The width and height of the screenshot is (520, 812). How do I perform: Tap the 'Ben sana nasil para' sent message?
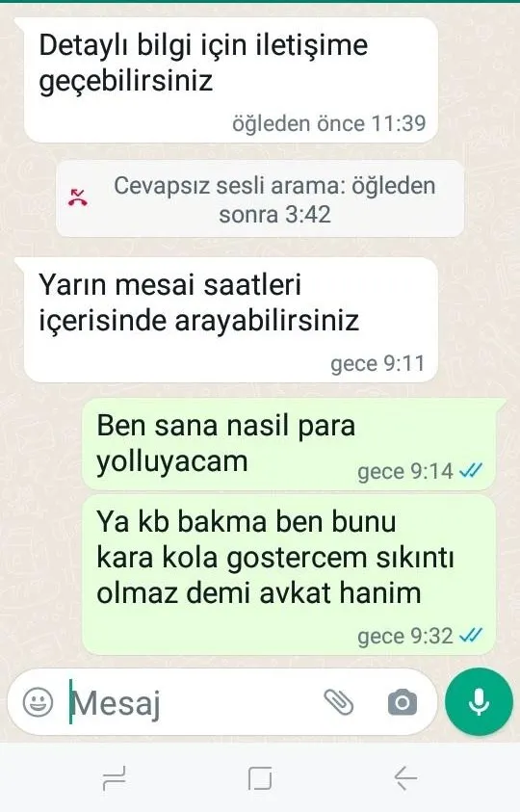point(289,444)
